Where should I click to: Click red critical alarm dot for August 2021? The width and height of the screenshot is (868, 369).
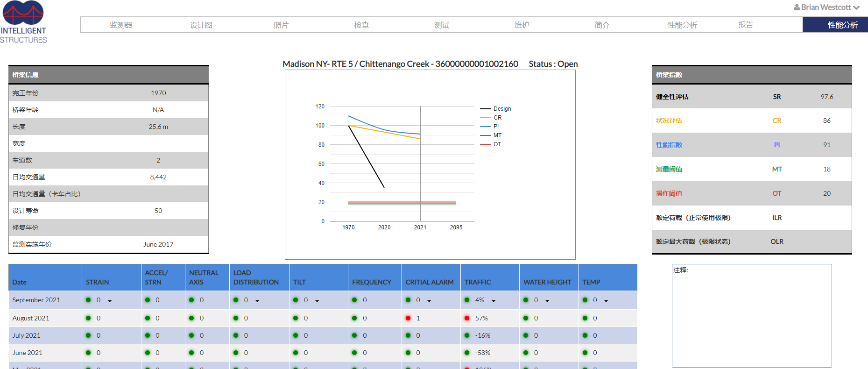pos(408,318)
